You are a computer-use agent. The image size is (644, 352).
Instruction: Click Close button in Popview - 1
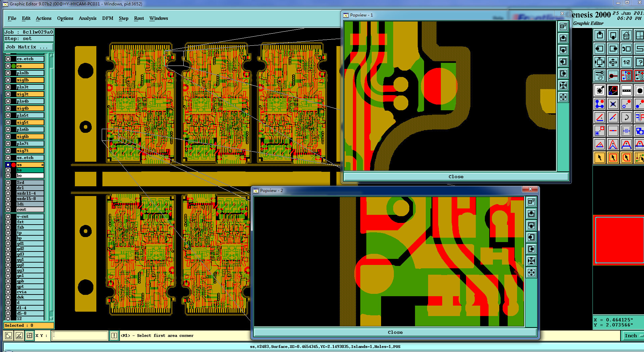point(456,177)
